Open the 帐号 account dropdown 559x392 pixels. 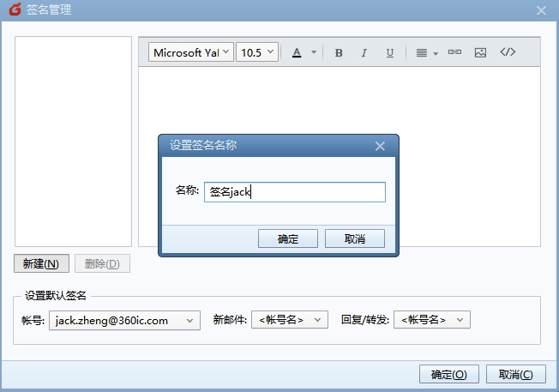tap(125, 320)
